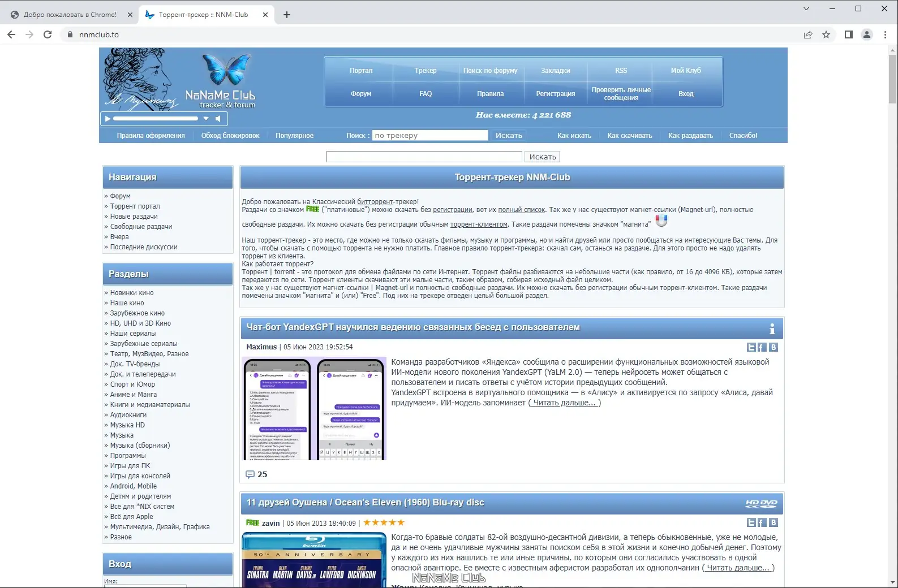View site information lock icon
Screen dimensions: 898x588
tap(70, 34)
